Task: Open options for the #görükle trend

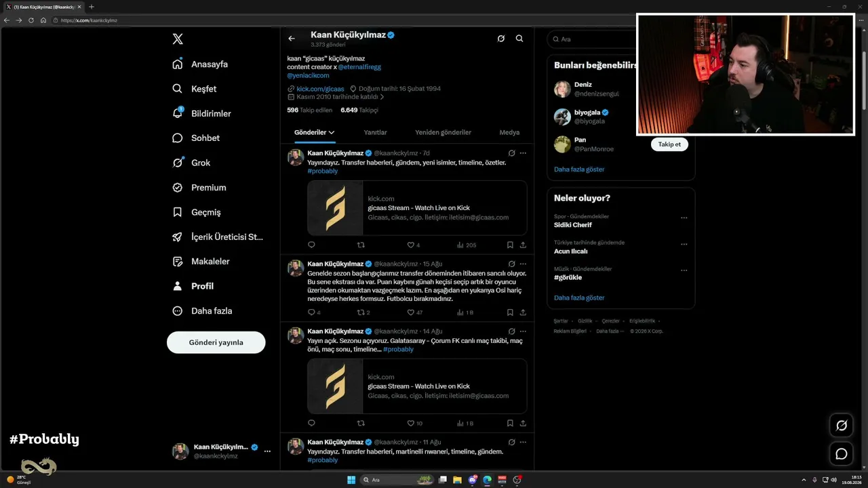Action: click(684, 270)
